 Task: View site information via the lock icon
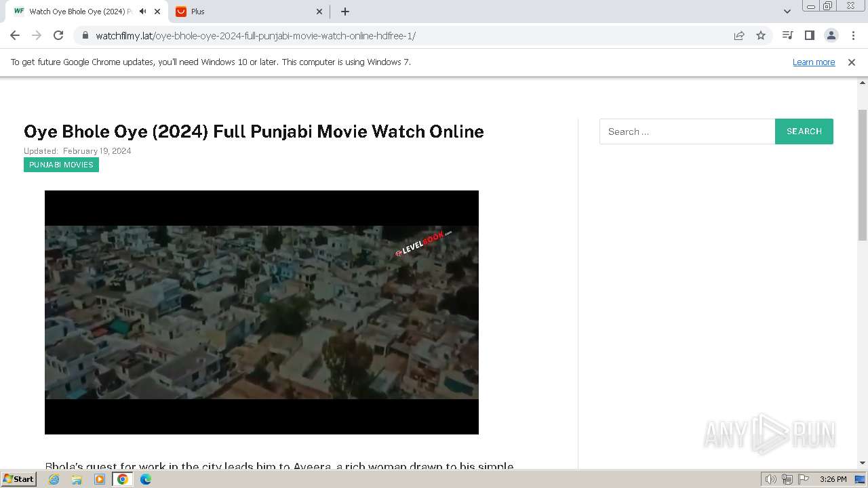pos(85,35)
